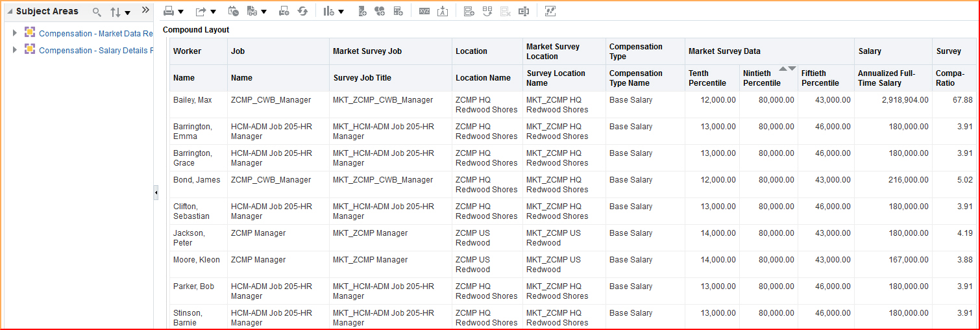Select Compensation - Salary Details subject area link
980x330 pixels.
point(95,50)
